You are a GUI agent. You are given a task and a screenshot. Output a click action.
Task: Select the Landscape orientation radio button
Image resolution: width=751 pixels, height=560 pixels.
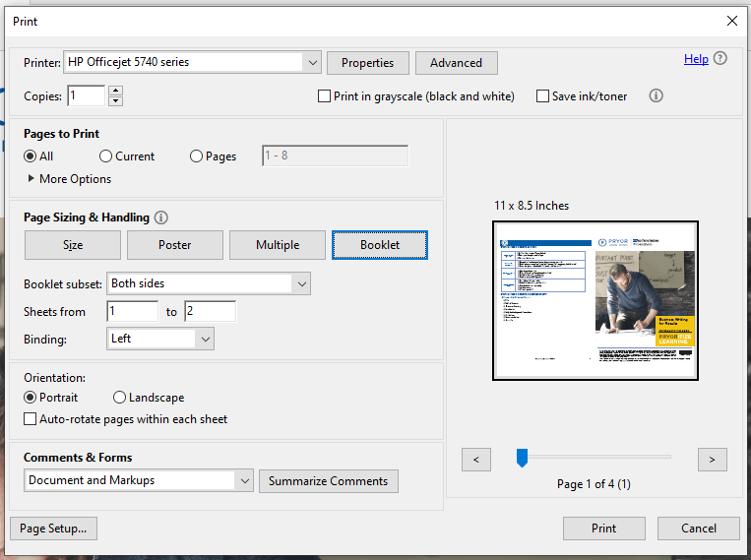pos(120,398)
